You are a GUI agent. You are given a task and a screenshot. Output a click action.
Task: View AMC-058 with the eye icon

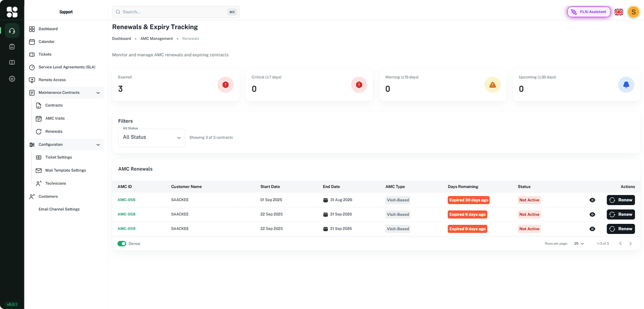(592, 215)
